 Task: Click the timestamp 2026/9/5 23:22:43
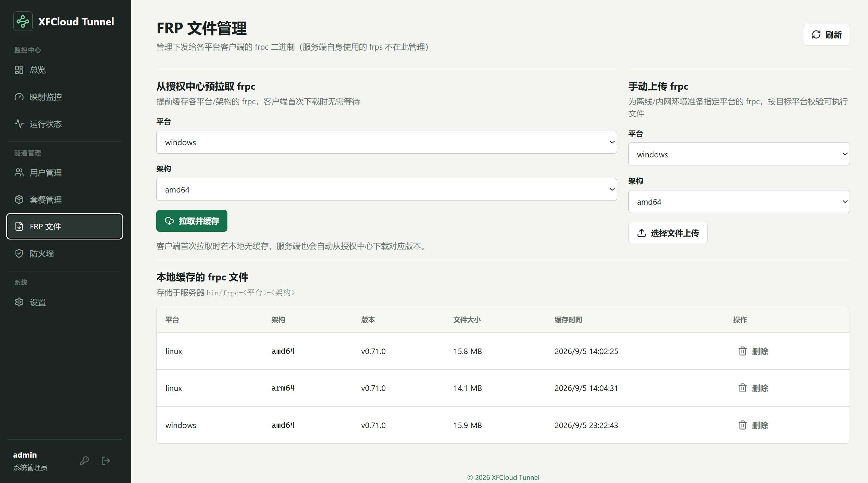[x=586, y=425]
